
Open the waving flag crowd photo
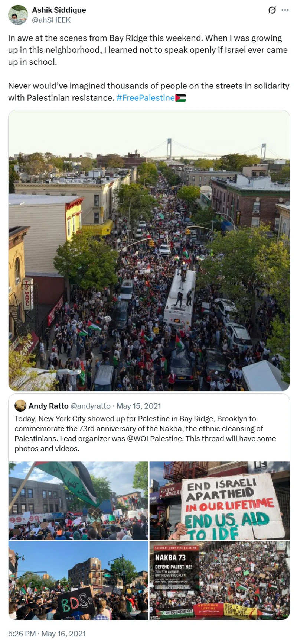(78, 500)
